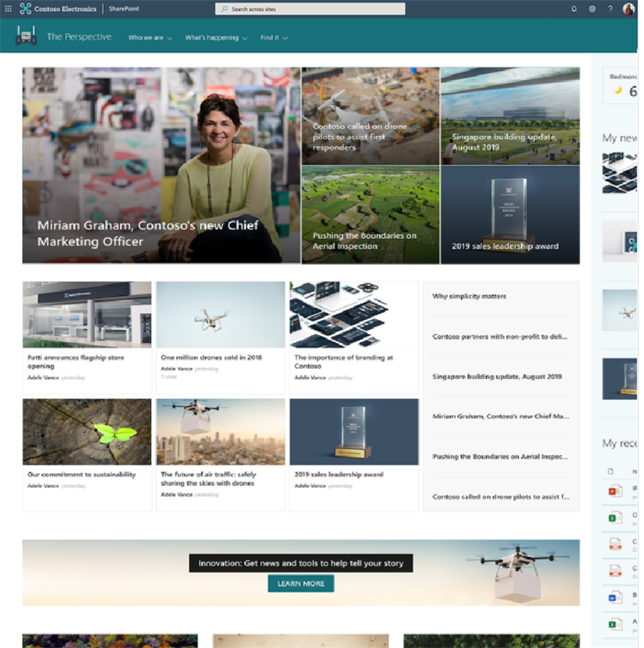Viewport: 644px width, 648px height.
Task: Click in the Search across sites box
Action: (x=310, y=8)
